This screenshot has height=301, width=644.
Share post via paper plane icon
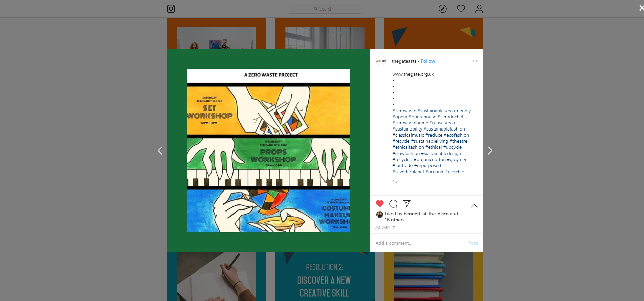pos(407,203)
